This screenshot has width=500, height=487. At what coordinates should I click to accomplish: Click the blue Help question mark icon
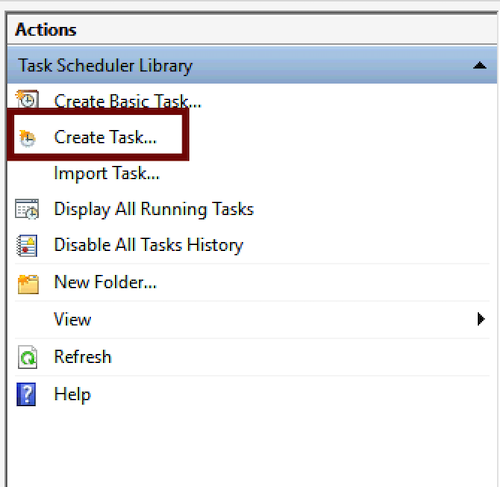26,394
